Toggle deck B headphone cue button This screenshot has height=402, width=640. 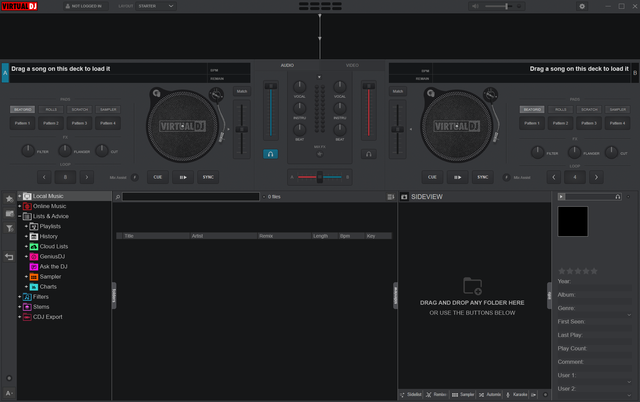pyautogui.click(x=369, y=154)
